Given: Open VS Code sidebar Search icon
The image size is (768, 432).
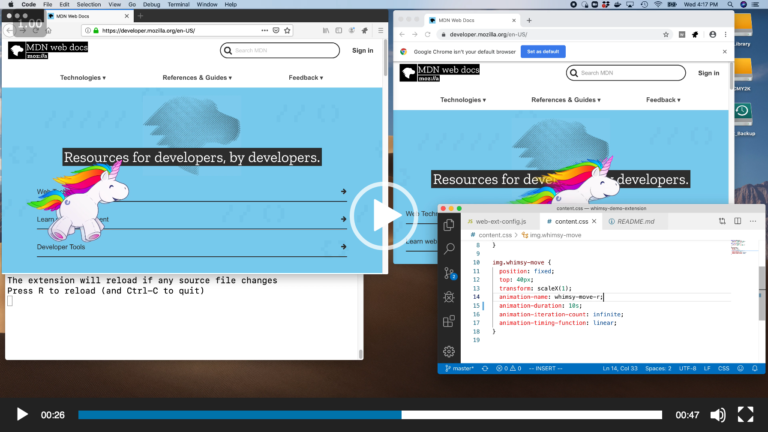Looking at the screenshot, I should click(449, 249).
